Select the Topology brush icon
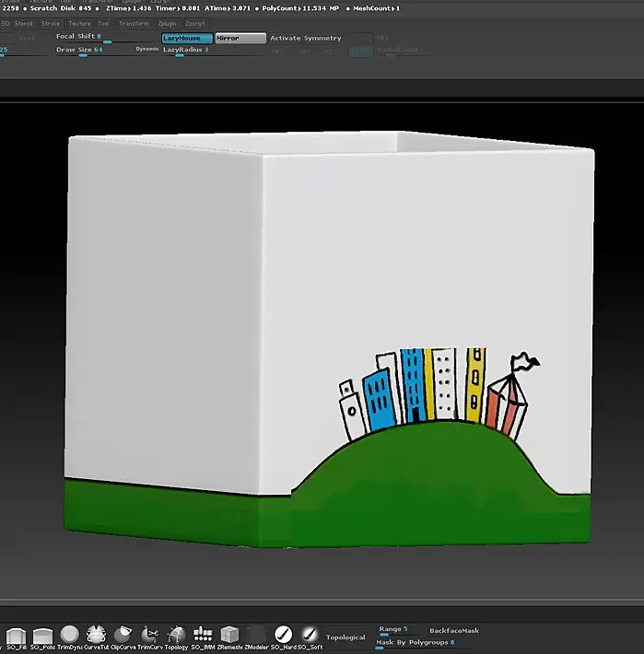 [x=176, y=635]
